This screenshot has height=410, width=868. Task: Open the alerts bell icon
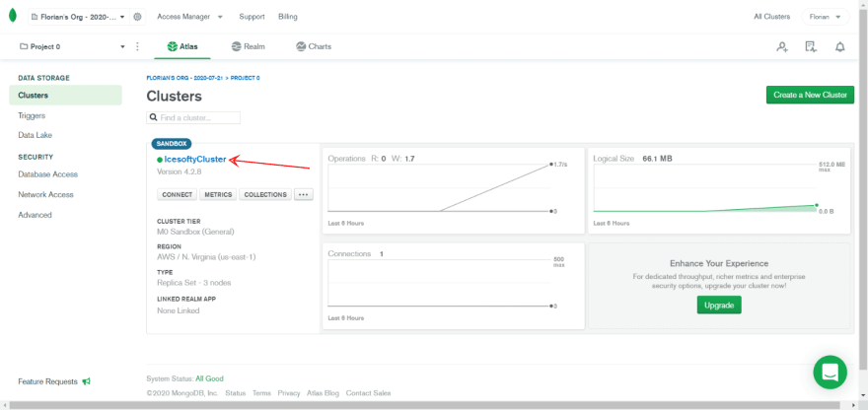coord(839,47)
